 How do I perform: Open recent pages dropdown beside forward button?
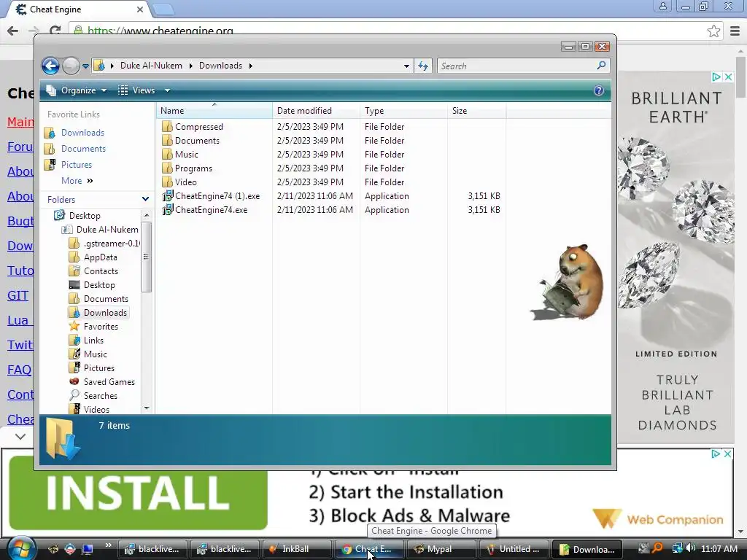coord(86,66)
